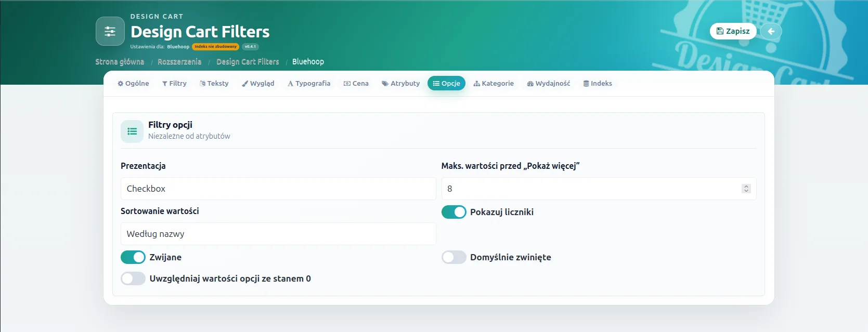Go to the Wygląd tab
Image resolution: width=868 pixels, height=332 pixels.
(258, 83)
